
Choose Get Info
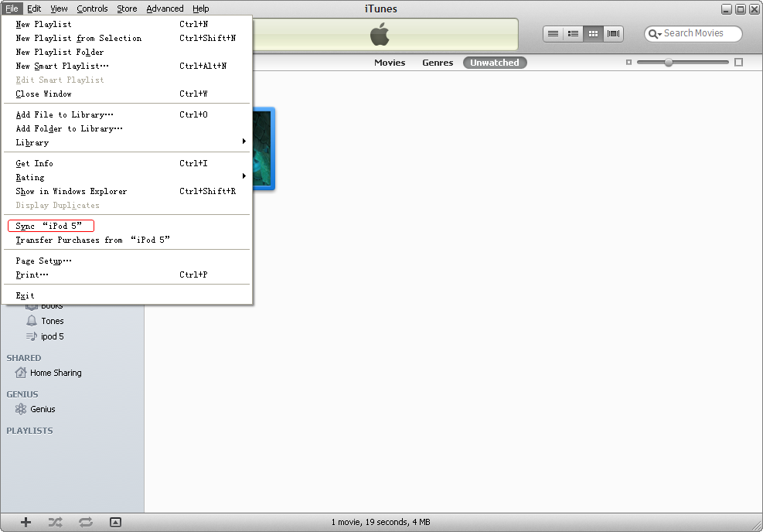(x=127, y=163)
